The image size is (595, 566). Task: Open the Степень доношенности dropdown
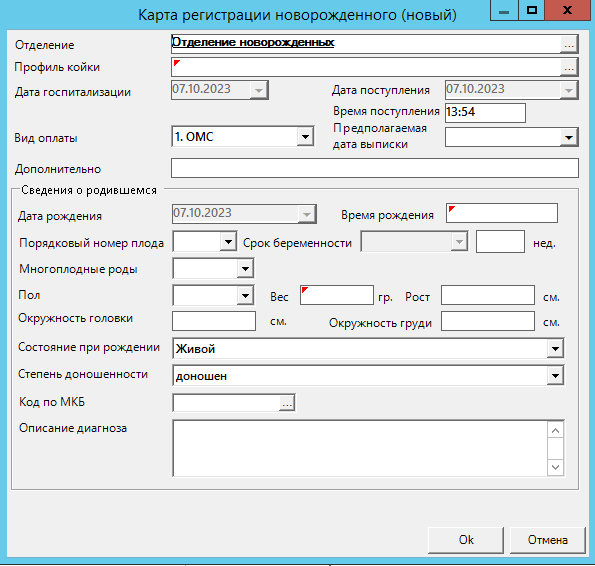(x=555, y=376)
